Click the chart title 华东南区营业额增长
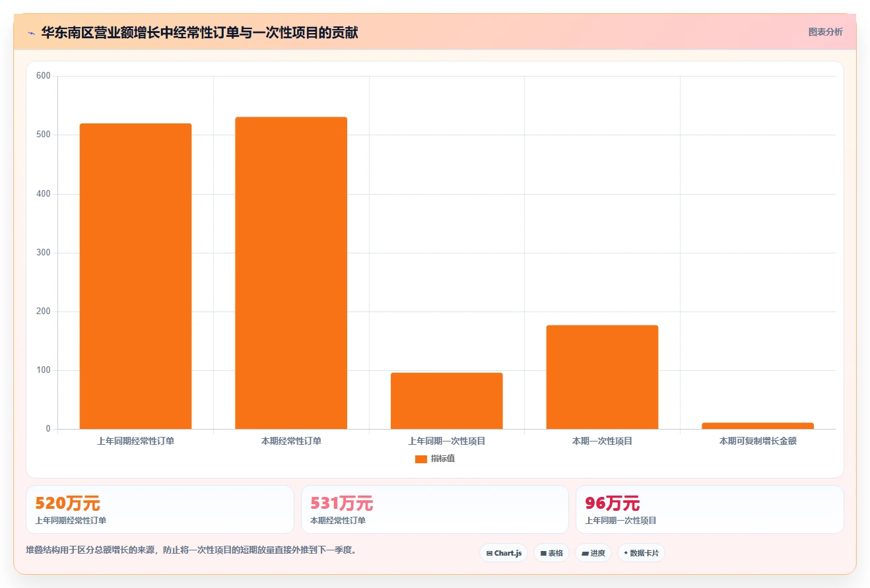The height and width of the screenshot is (588, 870). 199,32
